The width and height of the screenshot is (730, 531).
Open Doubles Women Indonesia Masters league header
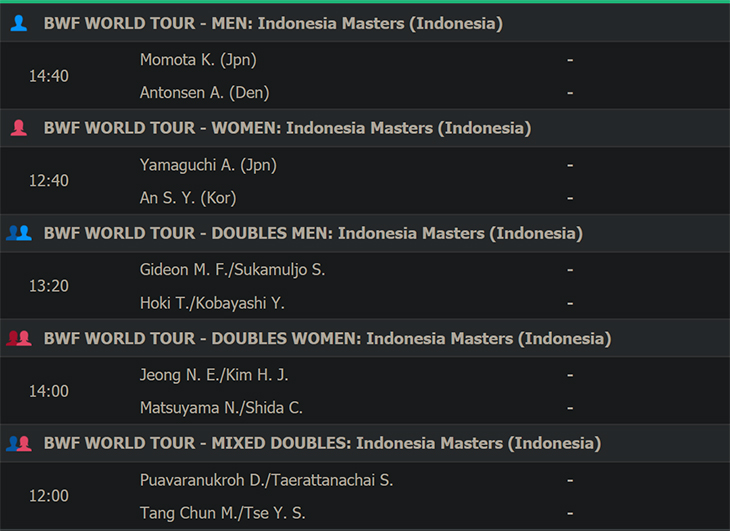pos(327,338)
